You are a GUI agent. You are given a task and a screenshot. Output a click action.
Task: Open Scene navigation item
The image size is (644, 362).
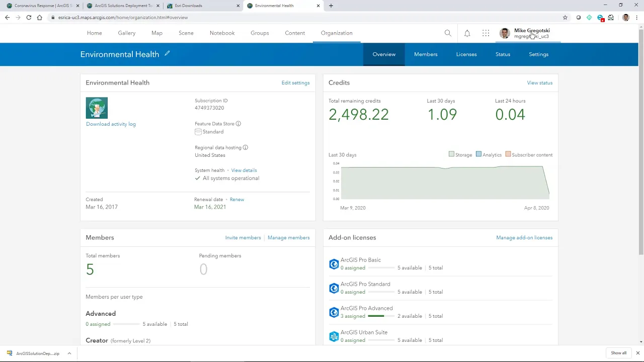click(x=186, y=33)
